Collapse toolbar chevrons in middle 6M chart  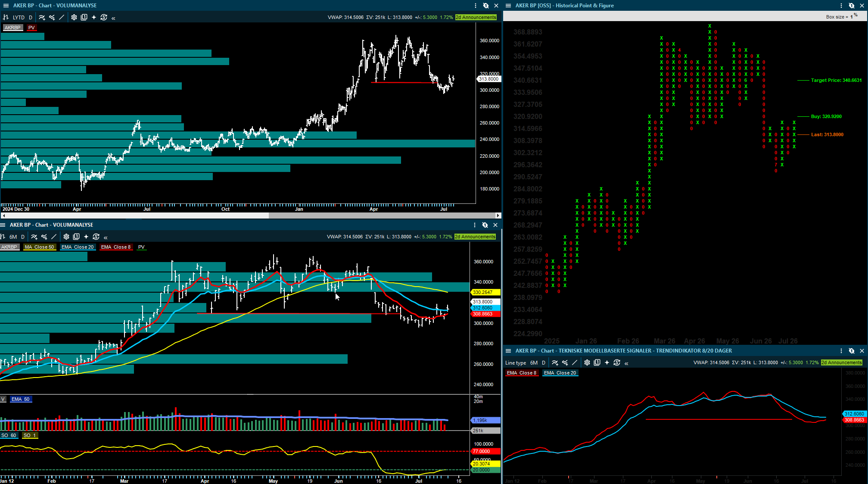(x=106, y=237)
